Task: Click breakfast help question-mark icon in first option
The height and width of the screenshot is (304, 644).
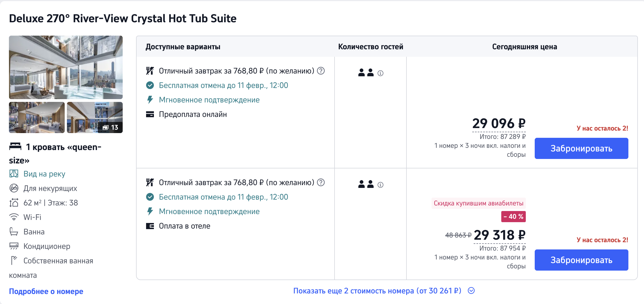Action: coord(321,71)
